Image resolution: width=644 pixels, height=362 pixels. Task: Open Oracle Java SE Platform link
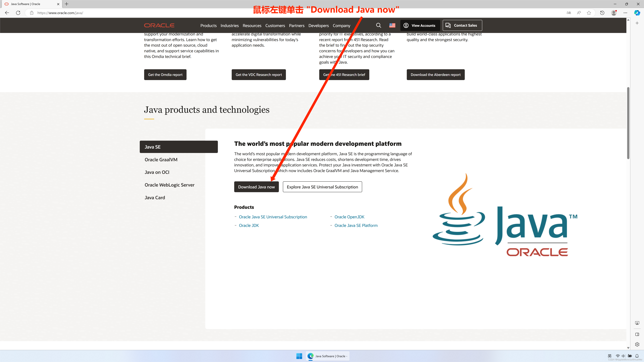coord(356,225)
